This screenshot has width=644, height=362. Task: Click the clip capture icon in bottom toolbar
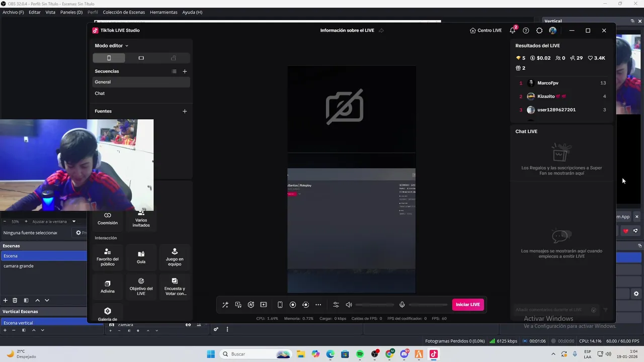[263, 305]
